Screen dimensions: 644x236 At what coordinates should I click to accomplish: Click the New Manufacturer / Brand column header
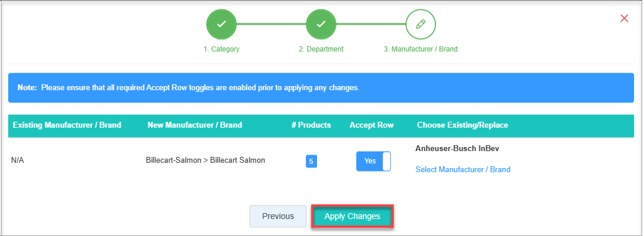pos(195,125)
